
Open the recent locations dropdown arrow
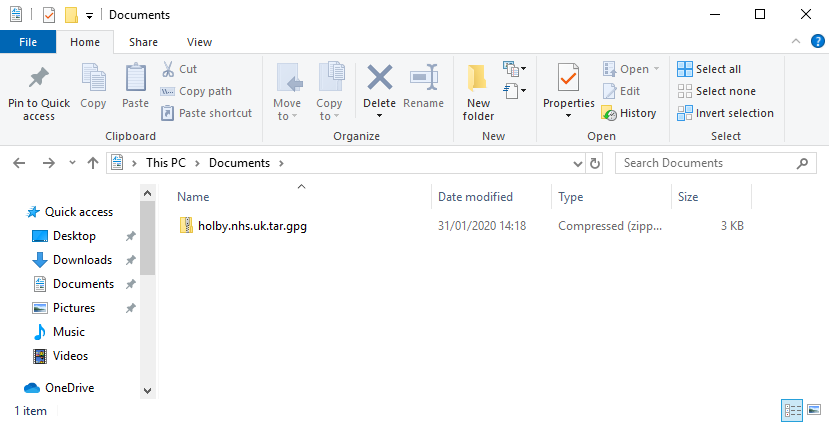[x=72, y=163]
